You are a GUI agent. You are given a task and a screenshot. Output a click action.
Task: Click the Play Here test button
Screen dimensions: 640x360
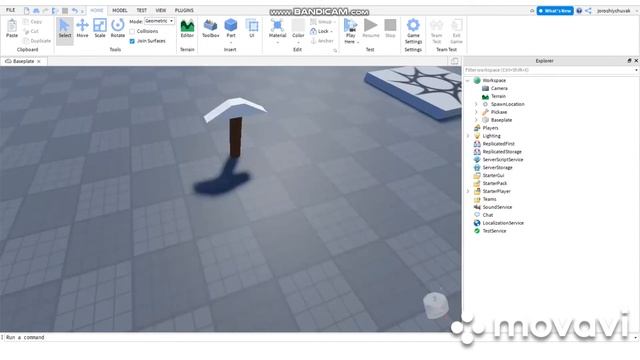coord(350,30)
